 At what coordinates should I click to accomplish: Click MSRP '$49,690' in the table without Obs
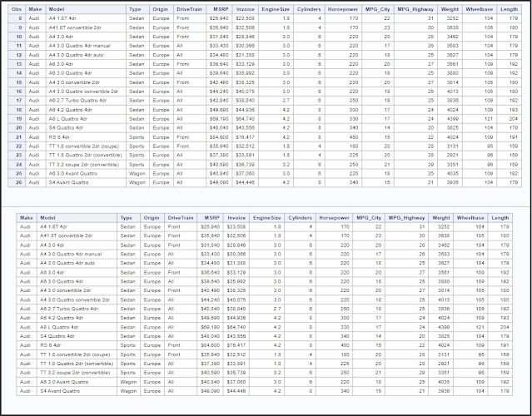click(x=211, y=318)
